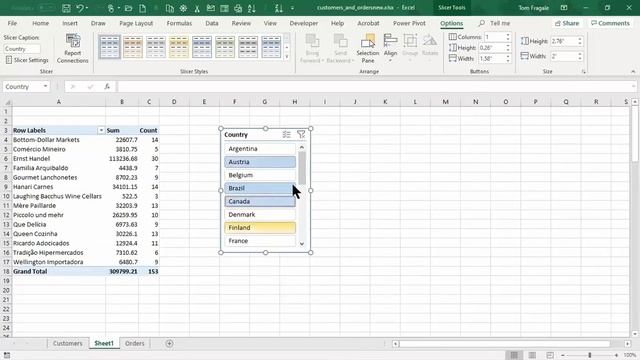This screenshot has width=640, height=360.
Task: Edit the Slicer Caption field
Action: [22, 49]
